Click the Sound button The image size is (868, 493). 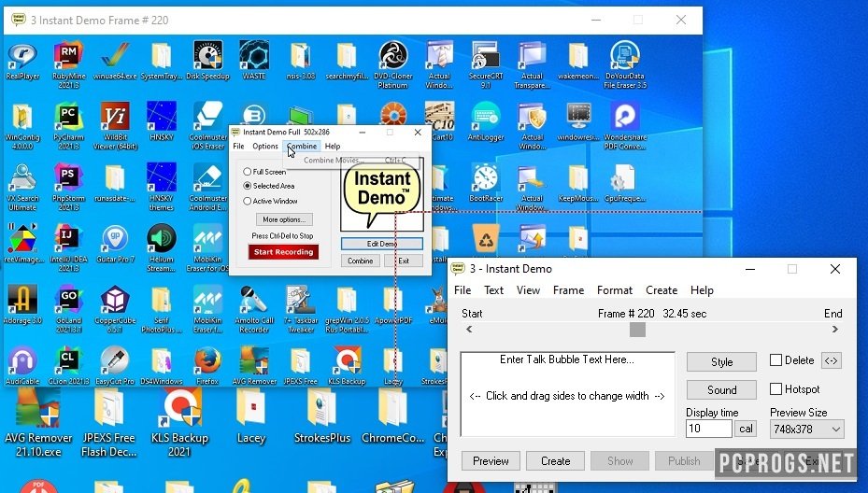721,389
